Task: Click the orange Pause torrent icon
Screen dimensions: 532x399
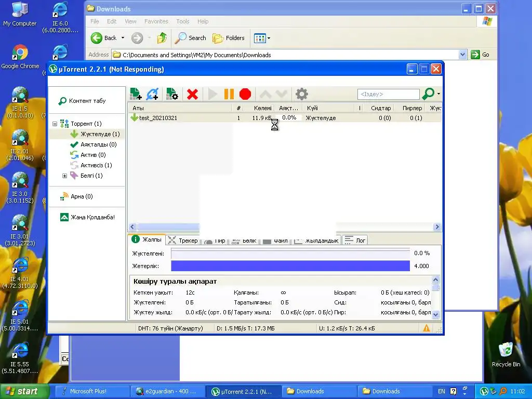Action: click(x=229, y=94)
